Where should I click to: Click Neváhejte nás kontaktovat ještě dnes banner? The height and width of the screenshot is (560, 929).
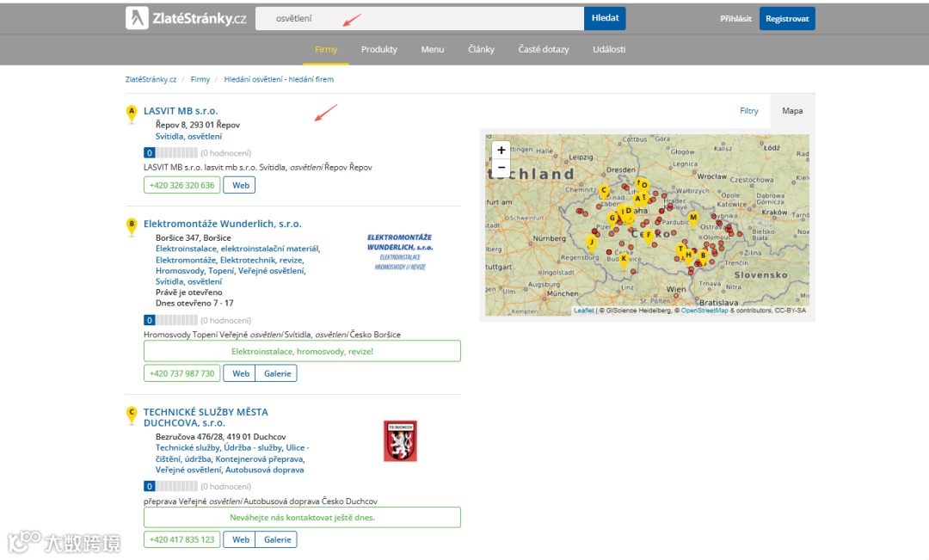tap(302, 517)
